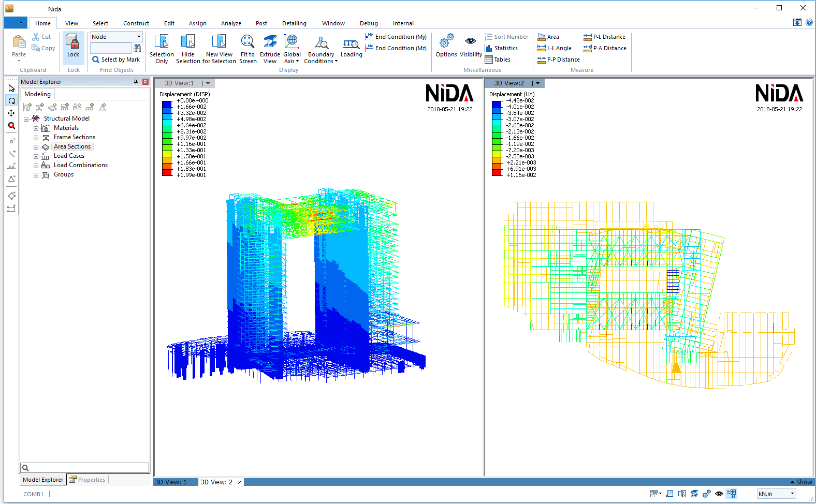Expand the Load Cases tree node
The height and width of the screenshot is (504, 816).
point(36,156)
